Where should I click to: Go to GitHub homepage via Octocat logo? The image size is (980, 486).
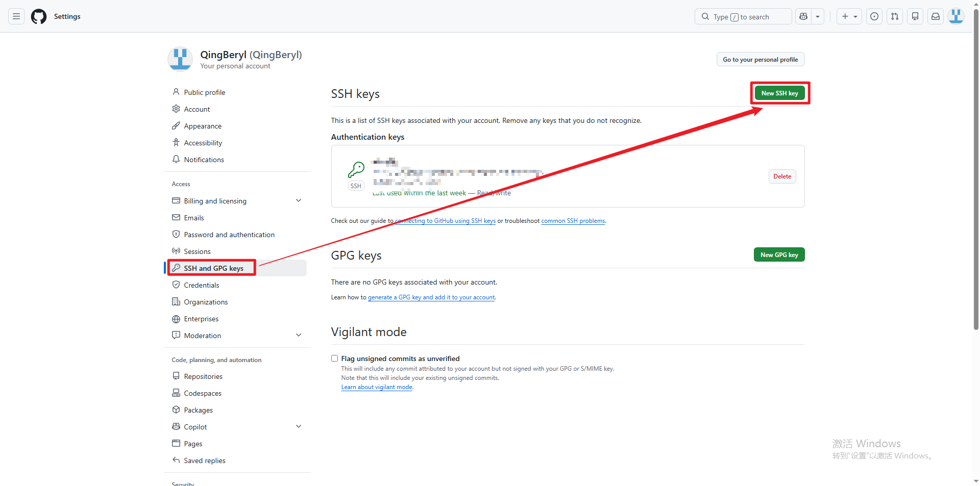[x=39, y=16]
